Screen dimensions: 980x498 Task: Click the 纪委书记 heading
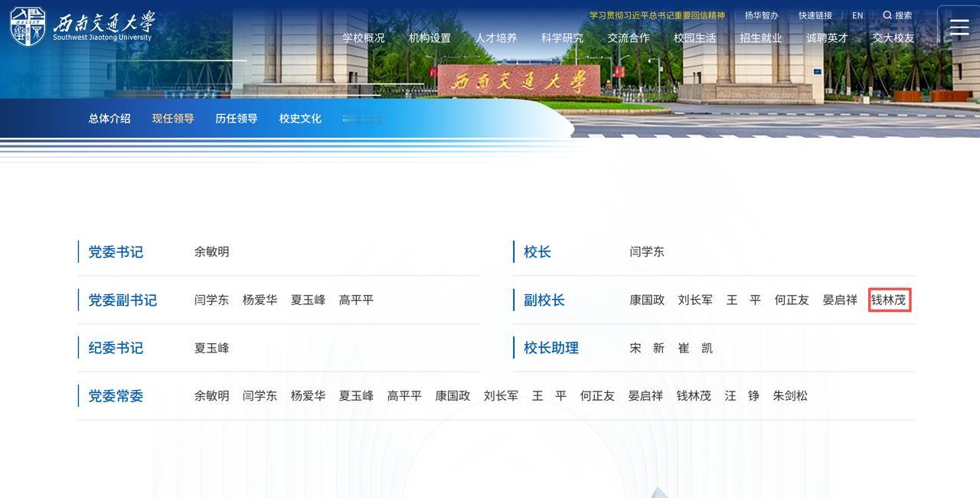116,348
